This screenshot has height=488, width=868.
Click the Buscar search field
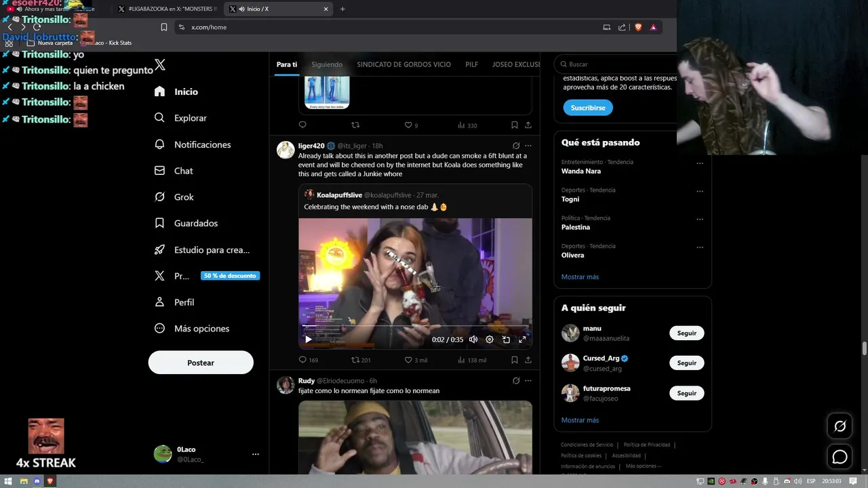pos(616,64)
